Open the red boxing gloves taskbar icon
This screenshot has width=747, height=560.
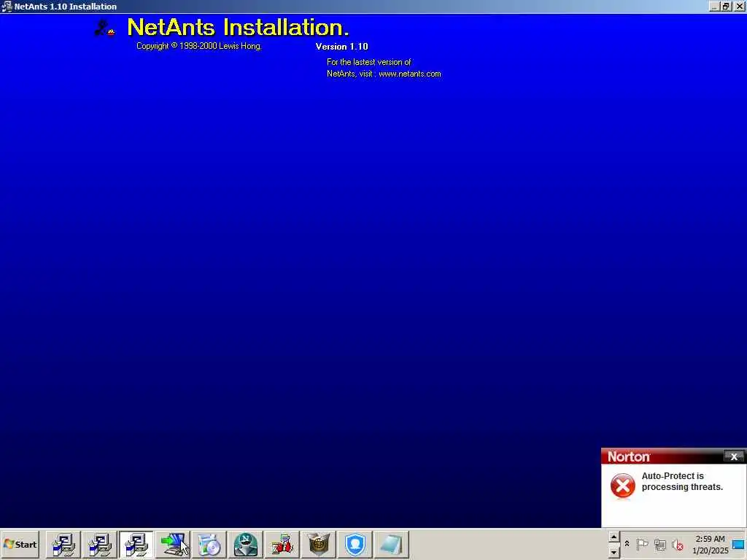tap(282, 545)
